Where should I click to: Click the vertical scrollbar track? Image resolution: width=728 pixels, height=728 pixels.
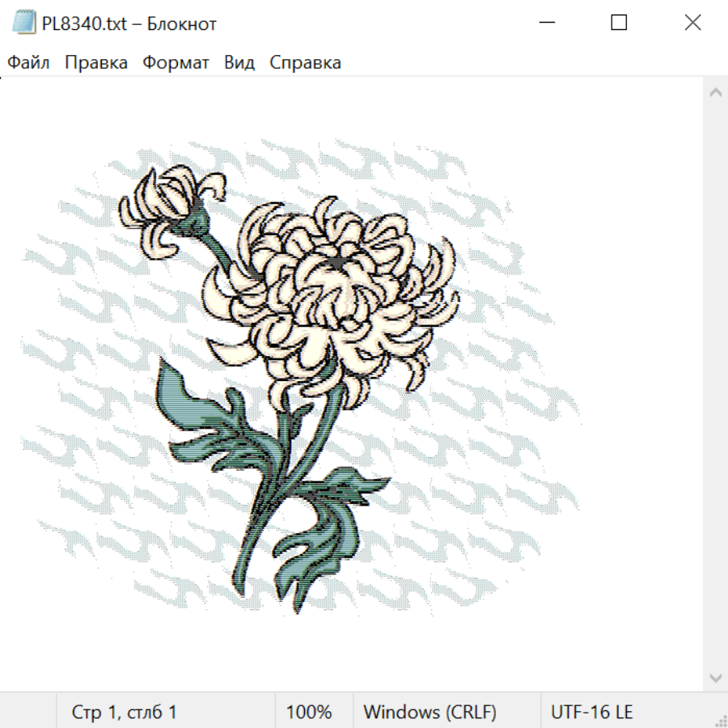pyautogui.click(x=716, y=385)
